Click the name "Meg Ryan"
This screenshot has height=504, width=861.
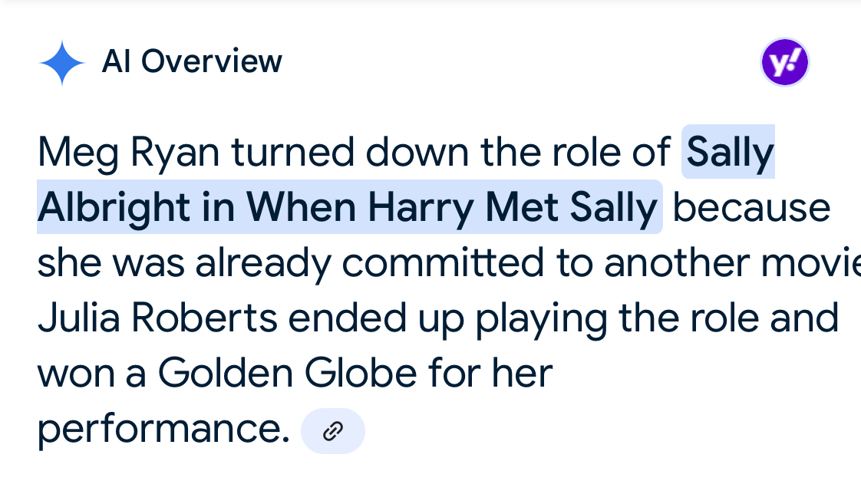click(128, 153)
